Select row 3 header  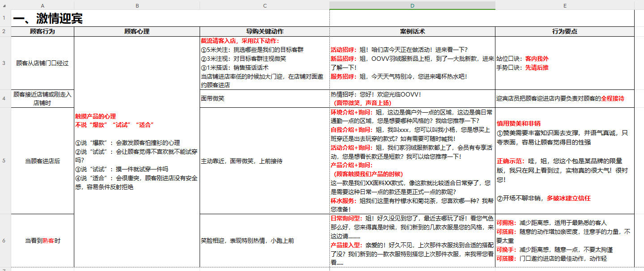(x=5, y=63)
